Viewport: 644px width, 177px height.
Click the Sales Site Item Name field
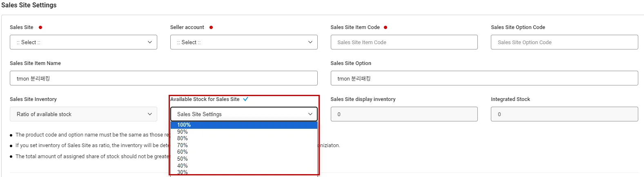[163, 78]
